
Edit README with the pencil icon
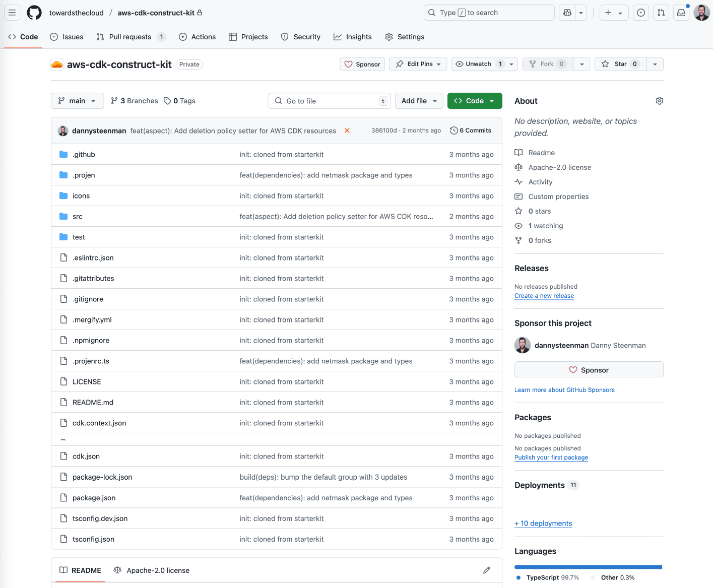(x=487, y=570)
